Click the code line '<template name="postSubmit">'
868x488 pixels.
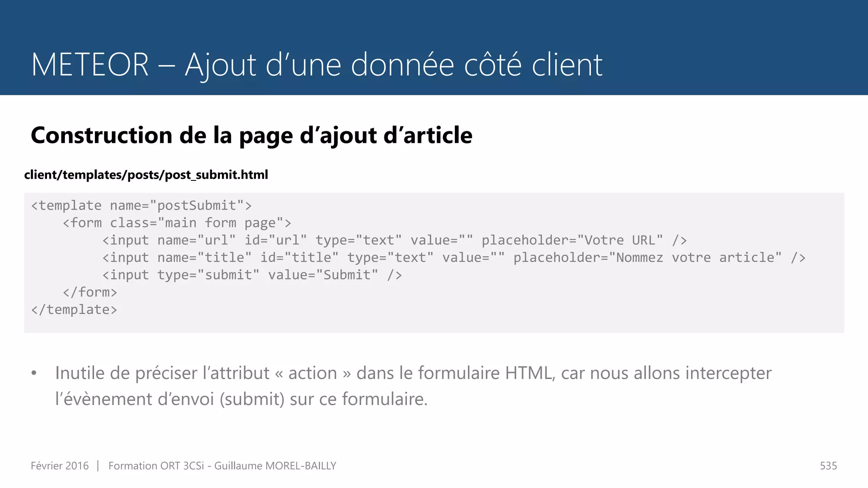click(142, 205)
